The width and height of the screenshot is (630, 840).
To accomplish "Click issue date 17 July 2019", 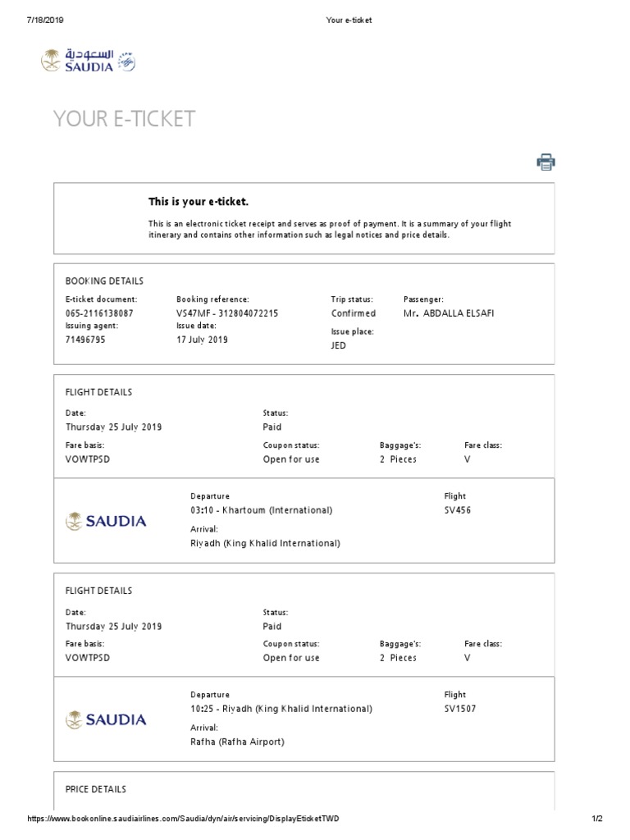I will (x=202, y=339).
